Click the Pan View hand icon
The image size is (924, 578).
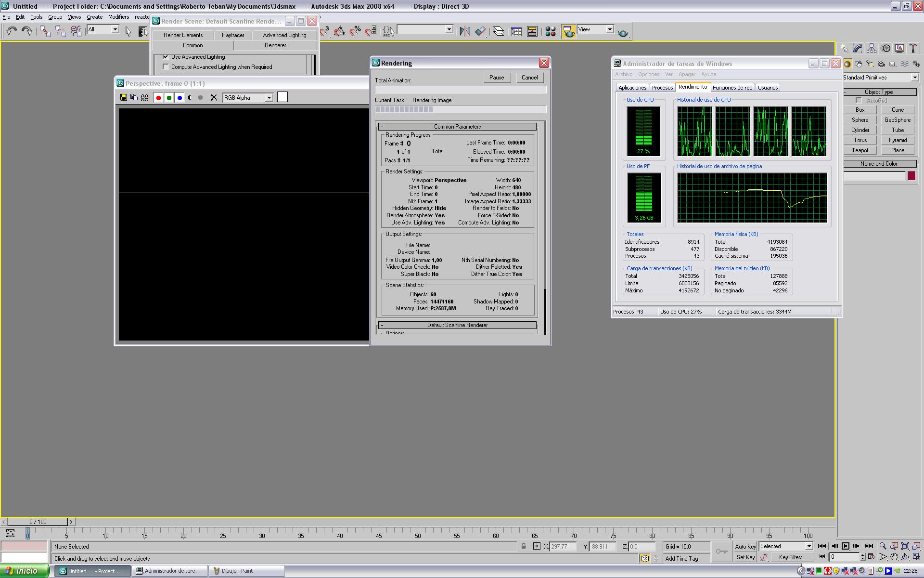[894, 557]
